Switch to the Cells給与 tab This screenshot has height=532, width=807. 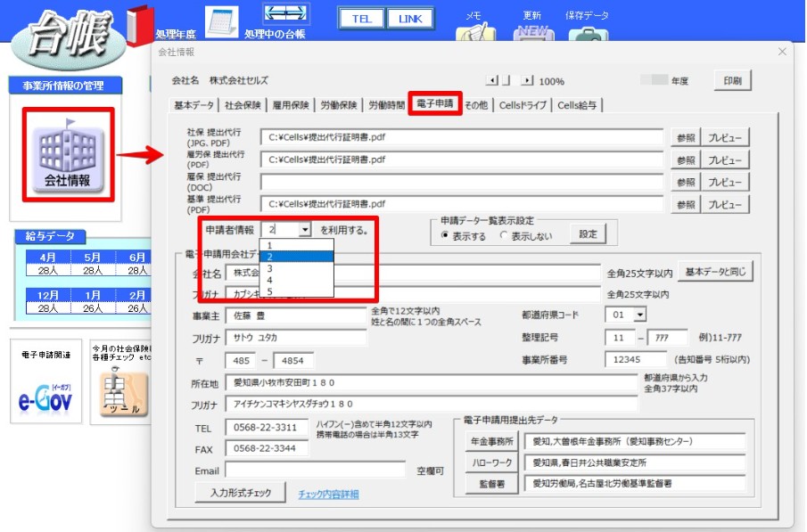tap(577, 105)
